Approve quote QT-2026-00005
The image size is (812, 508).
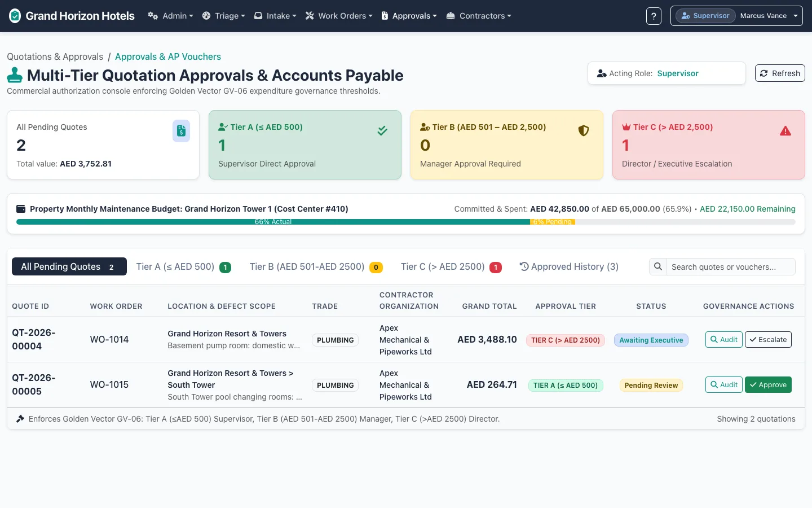coord(768,384)
